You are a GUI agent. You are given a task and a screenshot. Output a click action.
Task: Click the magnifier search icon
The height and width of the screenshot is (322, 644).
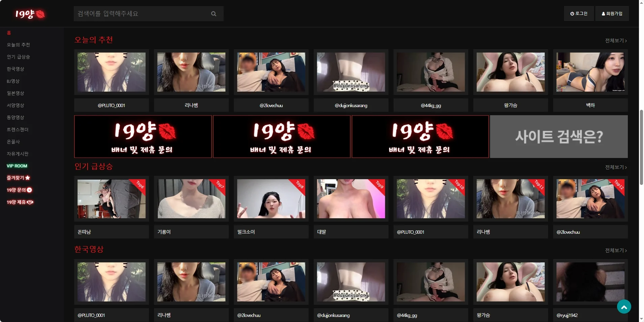click(x=214, y=14)
